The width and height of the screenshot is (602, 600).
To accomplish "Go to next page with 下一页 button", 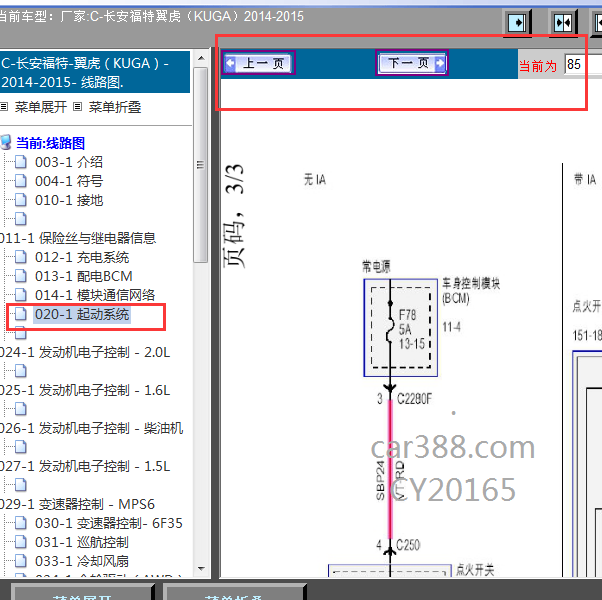I will 412,63.
